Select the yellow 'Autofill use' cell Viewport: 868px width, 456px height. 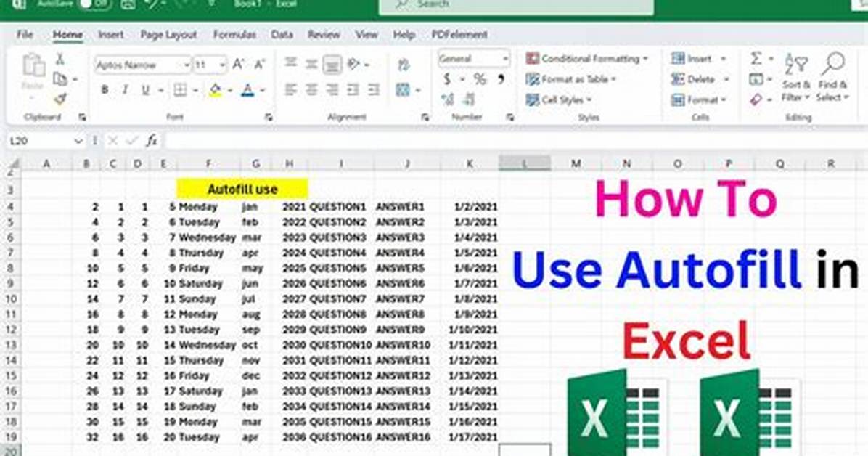pyautogui.click(x=242, y=189)
